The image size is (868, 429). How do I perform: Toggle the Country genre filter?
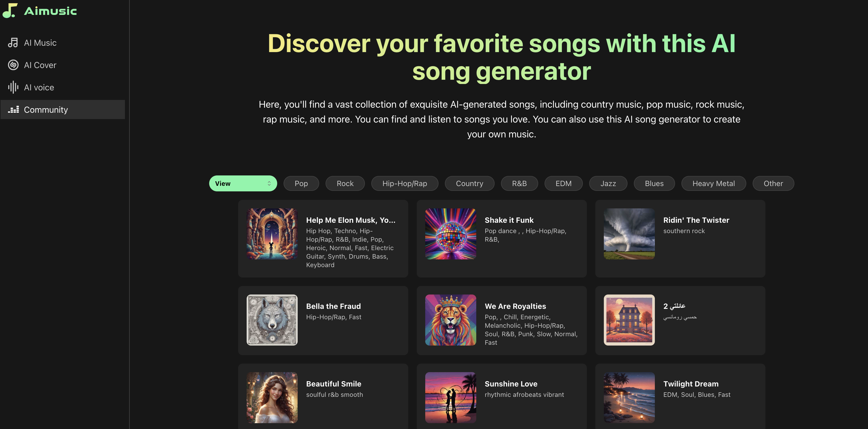tap(469, 183)
